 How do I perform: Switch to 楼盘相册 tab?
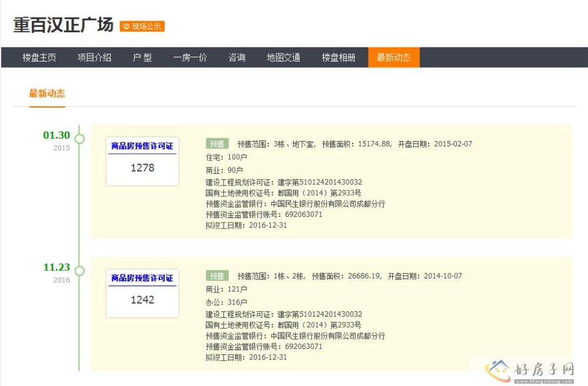(x=338, y=58)
